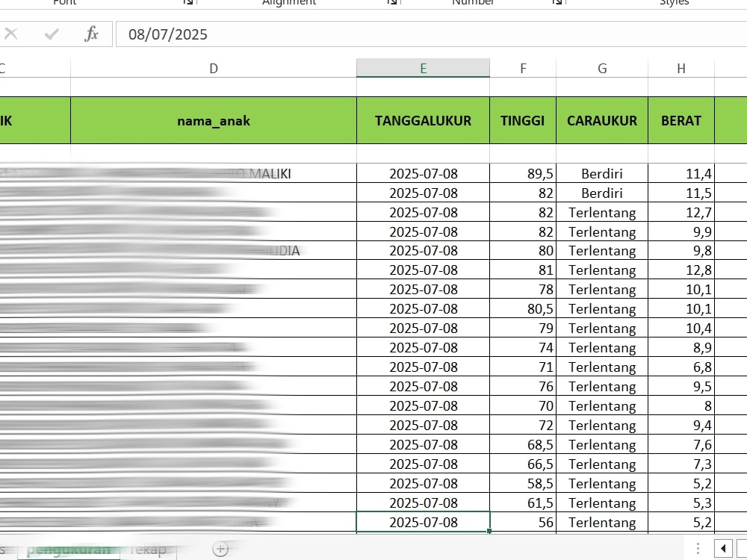747x560 pixels.
Task: Select height cell with value 61,5
Action: click(523, 503)
